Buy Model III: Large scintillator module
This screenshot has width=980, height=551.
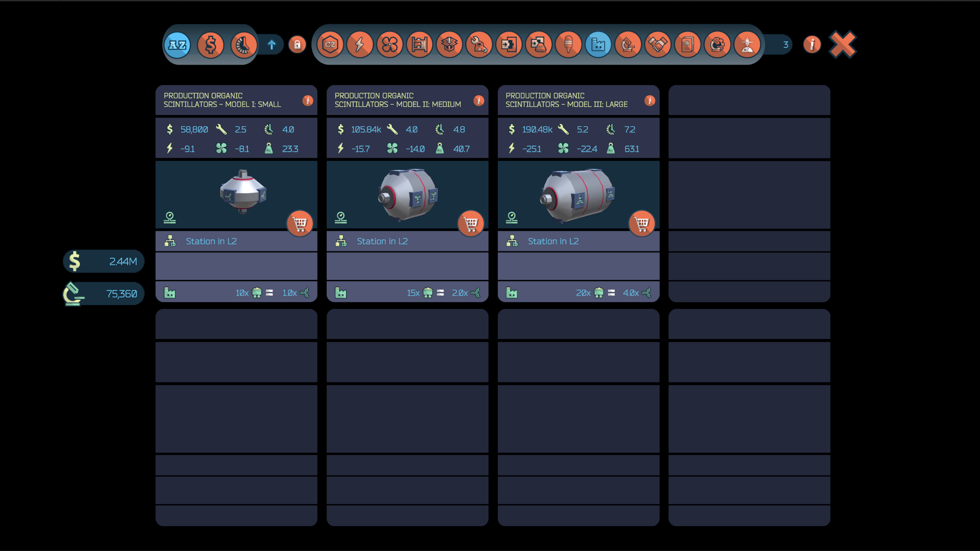click(x=642, y=224)
